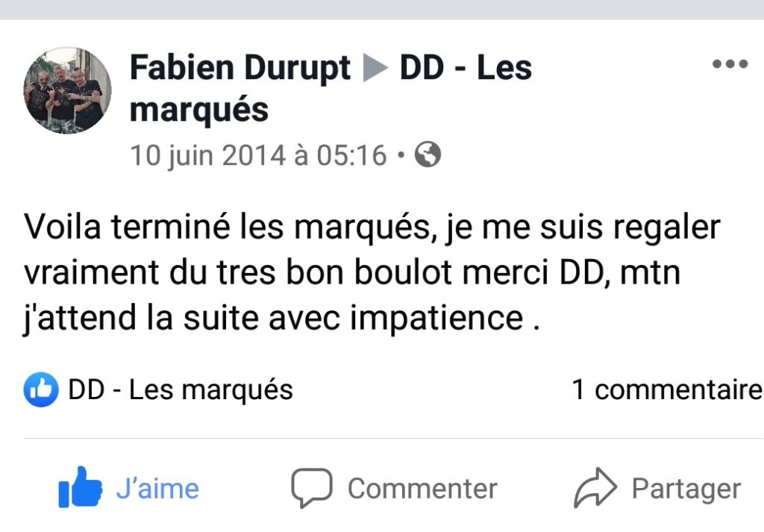Screen dimensions: 764x532
Task: Click the divider line above the action buttons
Action: point(382,439)
